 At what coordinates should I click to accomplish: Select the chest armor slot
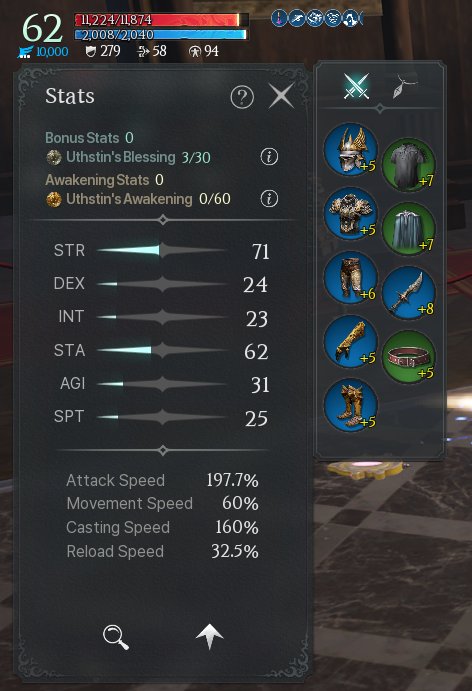351,214
